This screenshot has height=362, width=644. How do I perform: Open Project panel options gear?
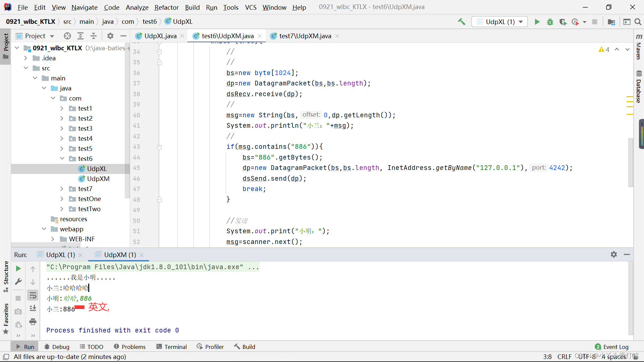pos(110,36)
